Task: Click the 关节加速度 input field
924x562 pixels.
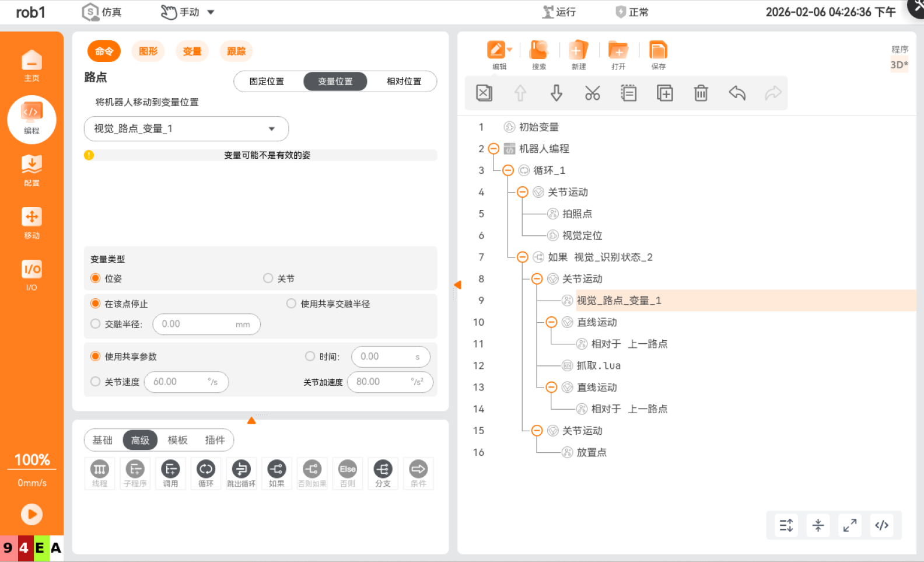Action: point(382,382)
